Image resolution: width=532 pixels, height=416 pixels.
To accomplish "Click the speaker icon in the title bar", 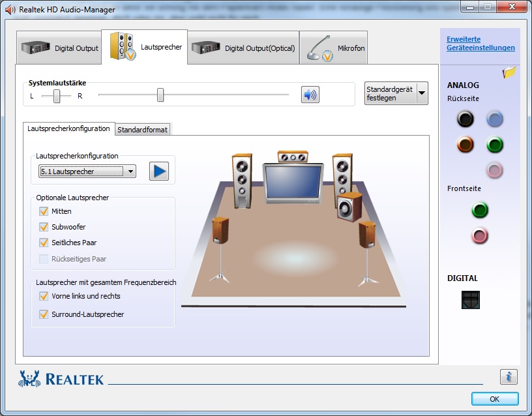I will pyautogui.click(x=10, y=10).
